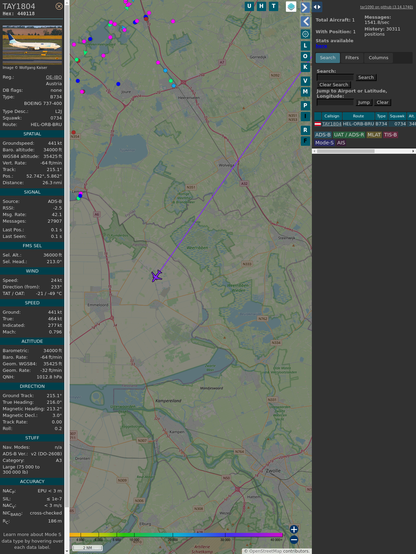
Task: Toggle the U map button
Action: [x=249, y=6]
